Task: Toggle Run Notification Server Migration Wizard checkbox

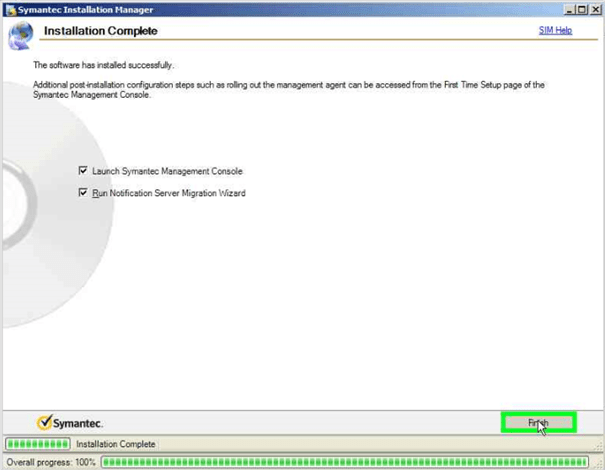Action: [x=83, y=193]
